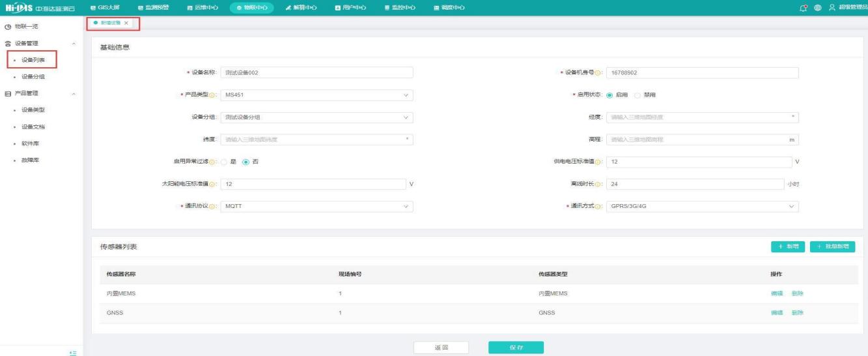This screenshot has width=868, height=356.
Task: Click the help icon beside 设备机身号
Action: click(x=598, y=72)
